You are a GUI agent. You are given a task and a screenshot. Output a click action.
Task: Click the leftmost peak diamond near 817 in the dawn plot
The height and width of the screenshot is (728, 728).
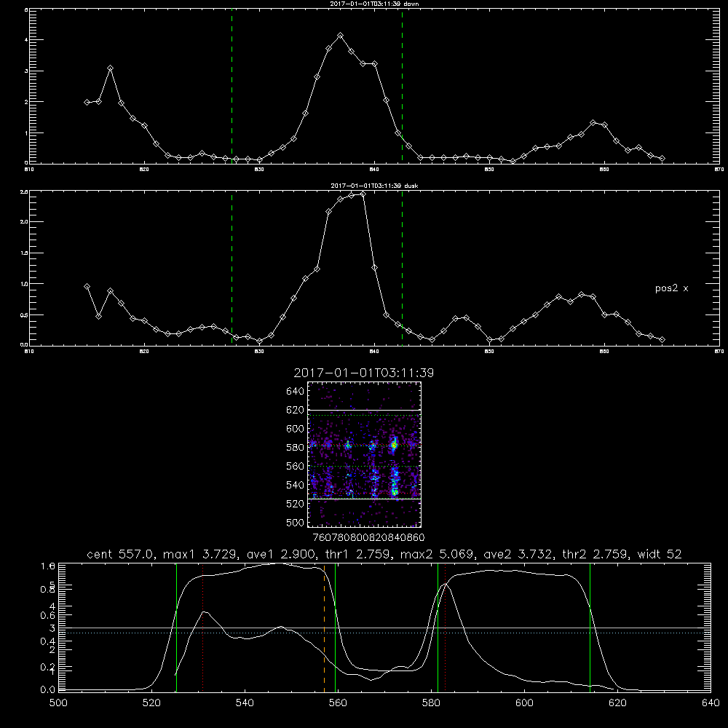pos(110,68)
